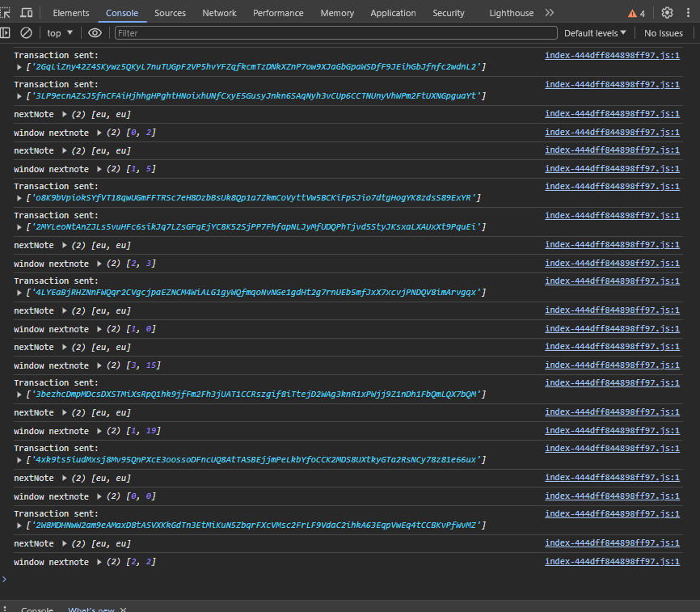This screenshot has height=612, width=700.
Task: Expand the transaction array starting with 2MYLeoNtAn
Action: pos(19,227)
